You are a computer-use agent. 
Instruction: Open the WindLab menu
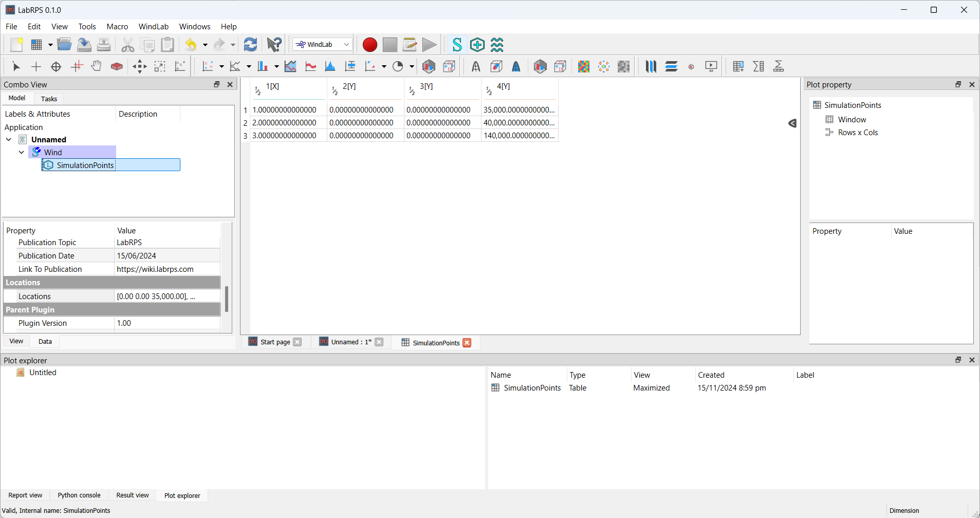coord(153,27)
